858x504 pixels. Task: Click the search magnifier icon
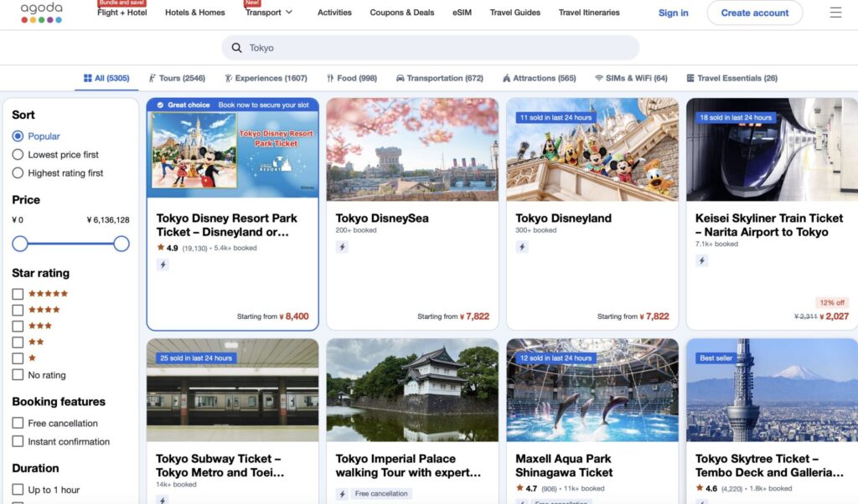click(x=236, y=48)
